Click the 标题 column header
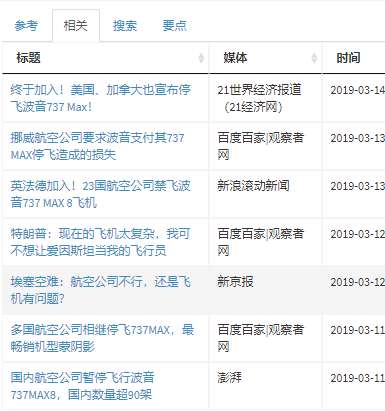 105,58
